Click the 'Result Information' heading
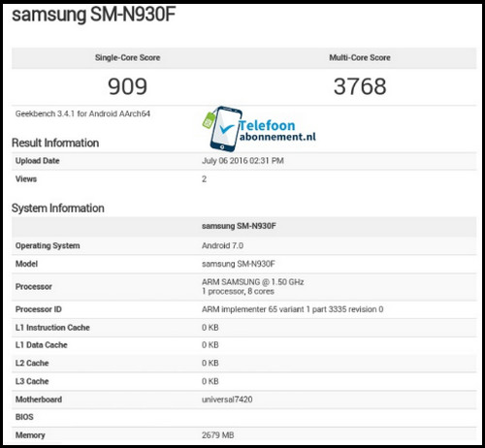The image size is (485, 448). 55,143
